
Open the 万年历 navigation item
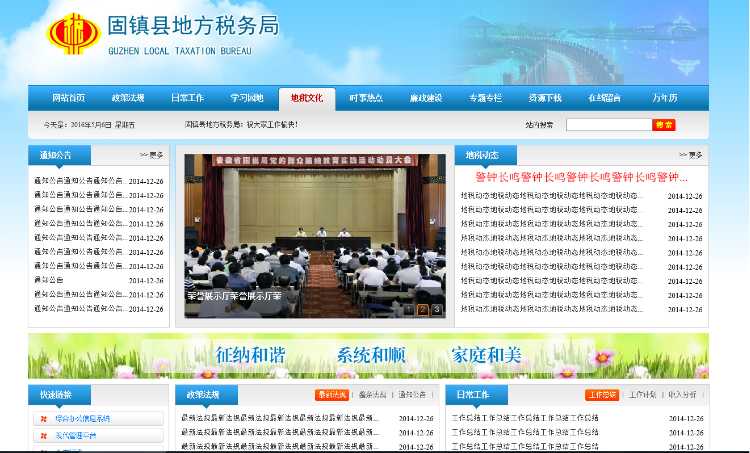pyautogui.click(x=665, y=98)
